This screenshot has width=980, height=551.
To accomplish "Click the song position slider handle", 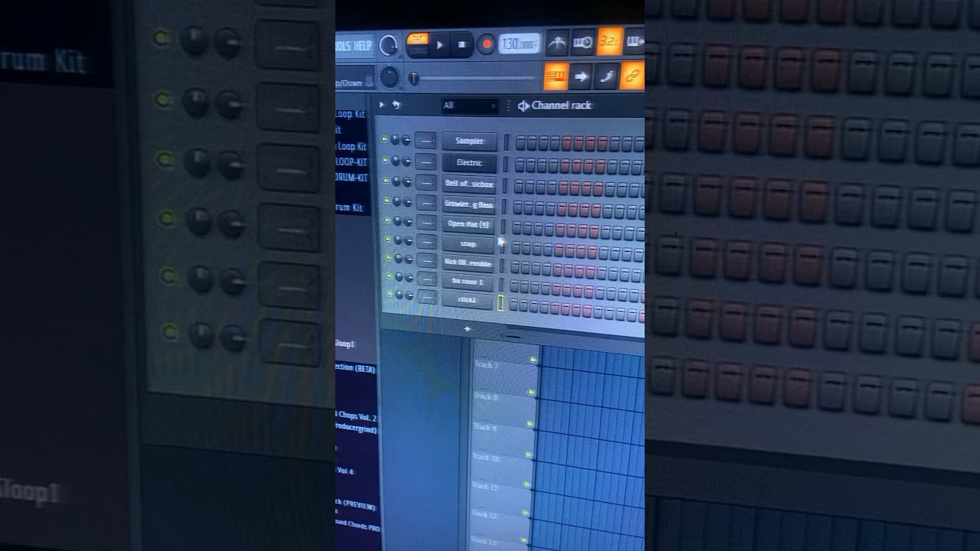I will [413, 78].
